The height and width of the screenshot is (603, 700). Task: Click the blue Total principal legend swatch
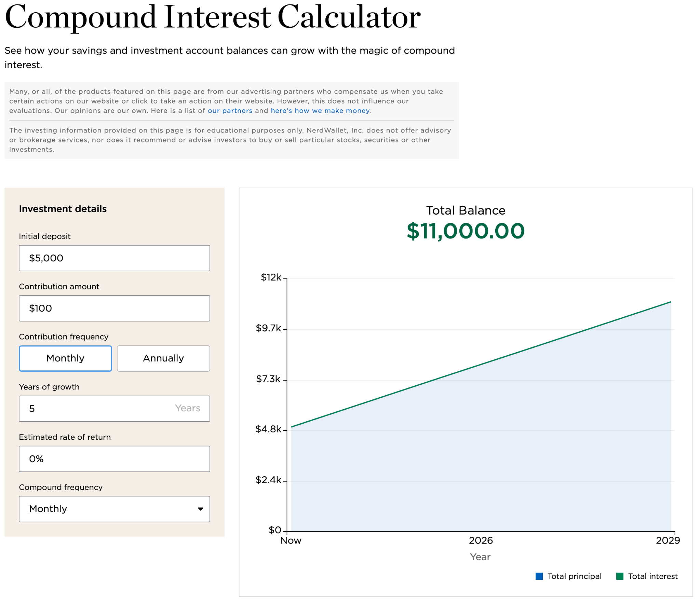(539, 576)
